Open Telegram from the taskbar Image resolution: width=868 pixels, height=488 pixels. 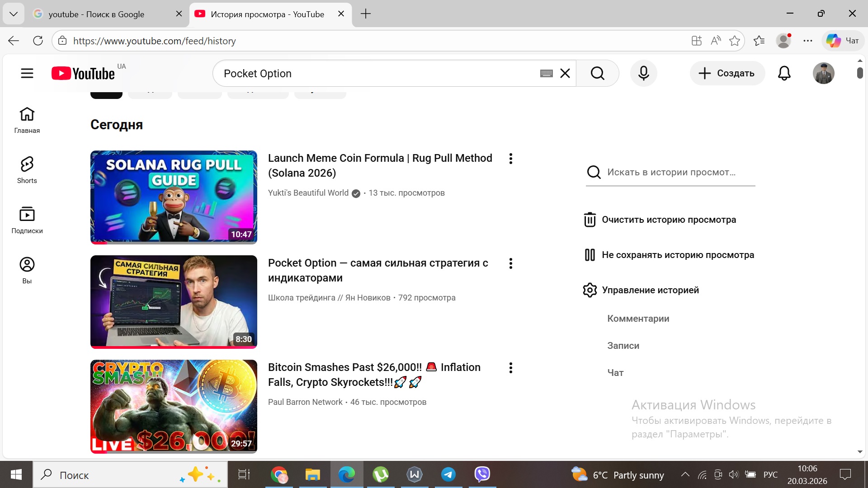click(x=448, y=474)
